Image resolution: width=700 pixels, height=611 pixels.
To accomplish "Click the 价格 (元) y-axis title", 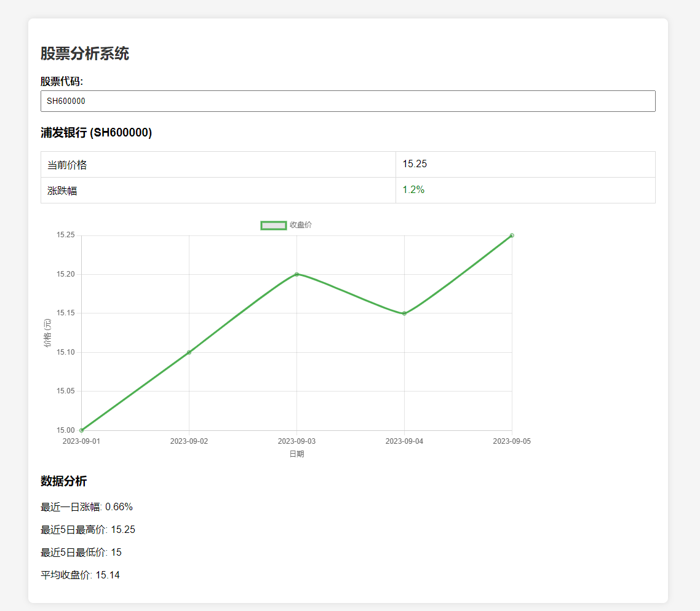I will point(47,333).
